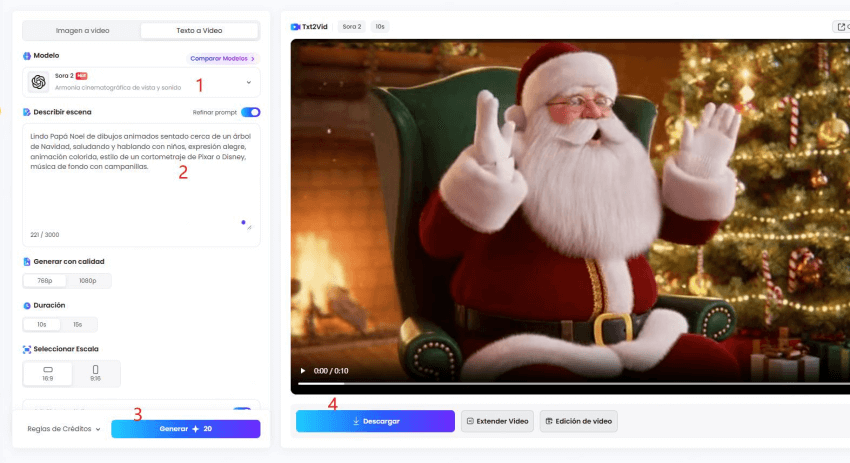Expand the Sora 2 model dropdown

click(249, 82)
